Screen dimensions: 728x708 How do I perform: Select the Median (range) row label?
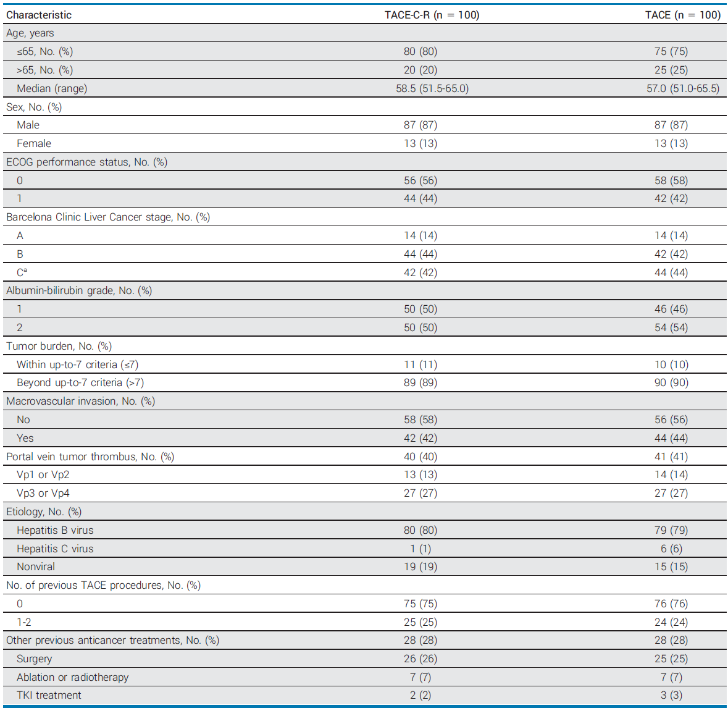click(52, 88)
